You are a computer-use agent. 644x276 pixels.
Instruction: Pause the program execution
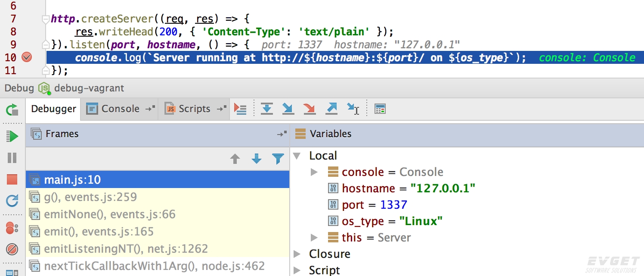[x=12, y=158]
